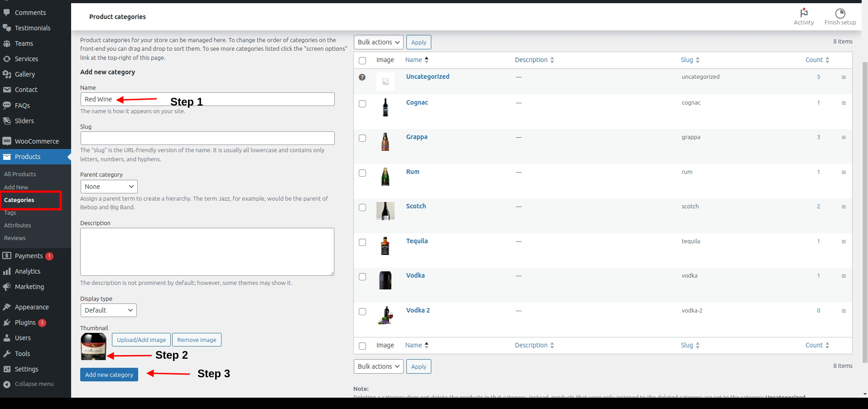This screenshot has height=409, width=868.
Task: Click the Products archive icon
Action: click(7, 157)
